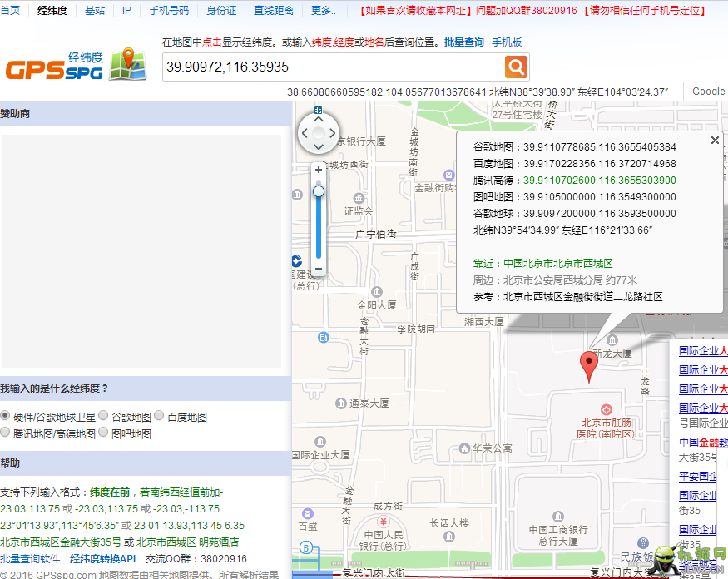Image resolution: width=728 pixels, height=579 pixels.
Task: Select 图吧地图 radio option
Action: click(x=103, y=433)
